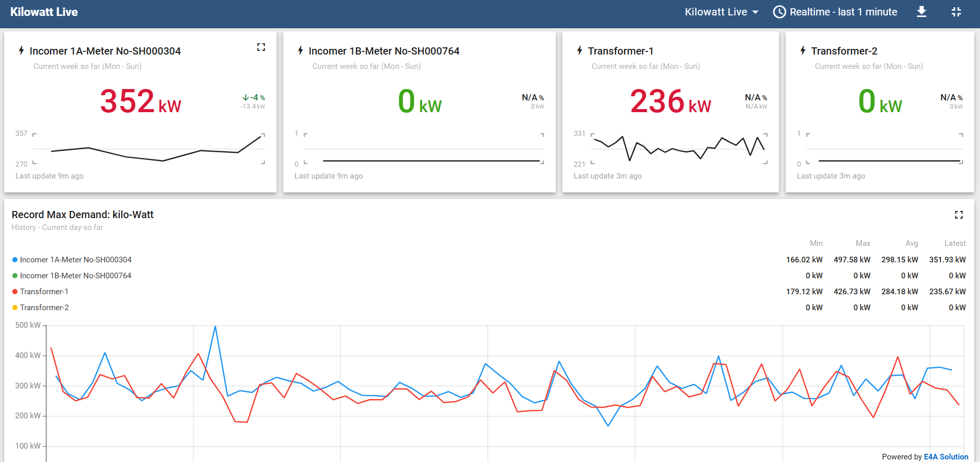This screenshot has width=980, height=462.
Task: Click the lightning icon beside Incomer 1A title
Action: pyautogui.click(x=21, y=50)
